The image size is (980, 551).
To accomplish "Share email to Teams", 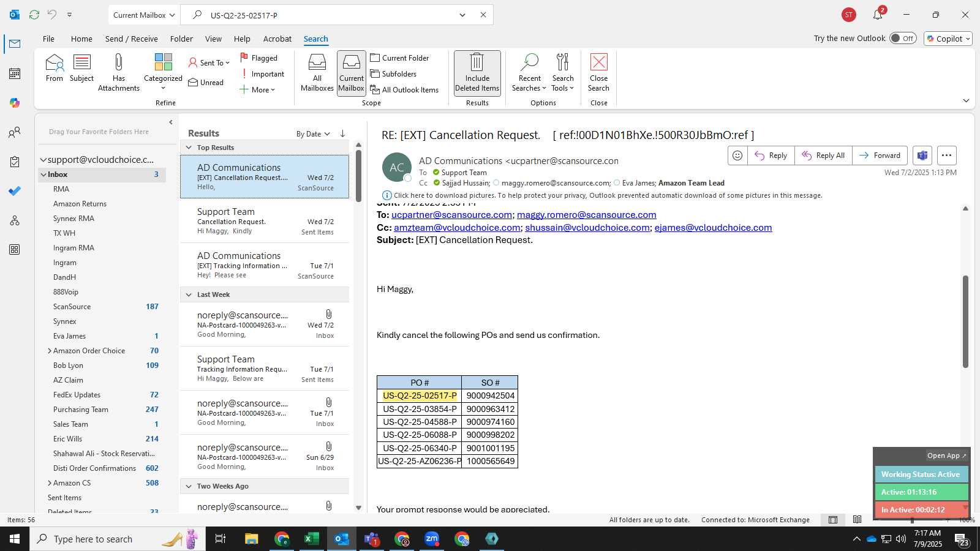I will coord(922,156).
